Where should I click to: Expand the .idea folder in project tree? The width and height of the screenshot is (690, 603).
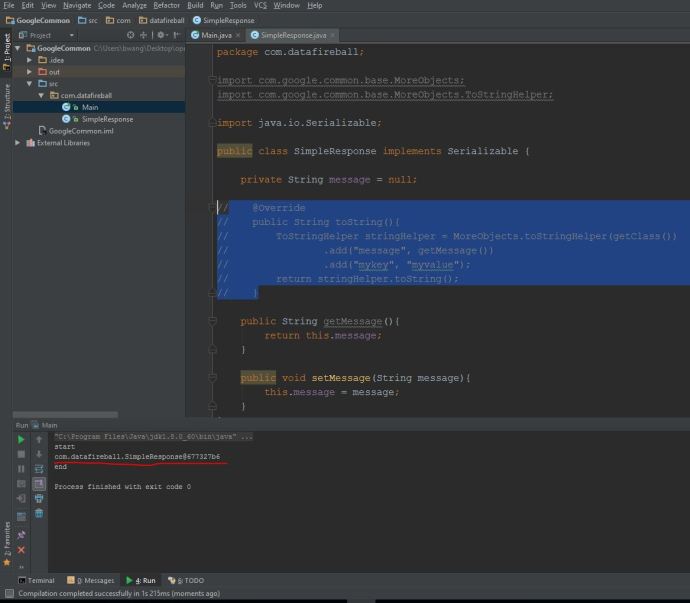[30, 60]
